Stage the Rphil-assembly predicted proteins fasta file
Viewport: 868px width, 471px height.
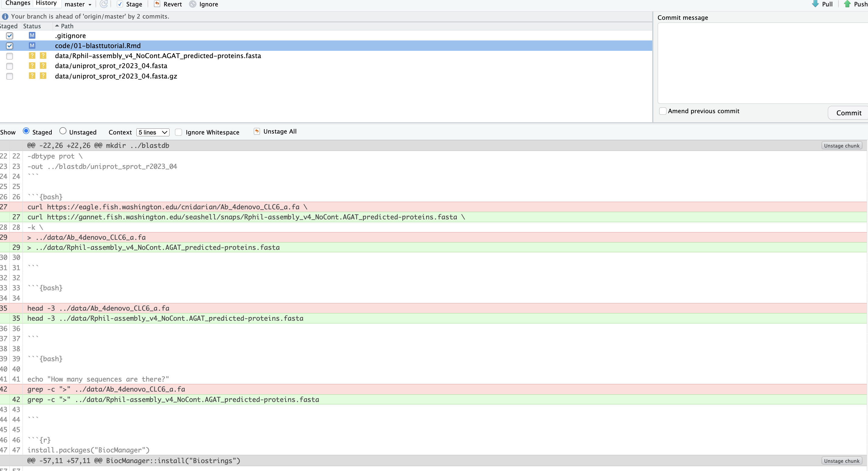[x=9, y=56]
